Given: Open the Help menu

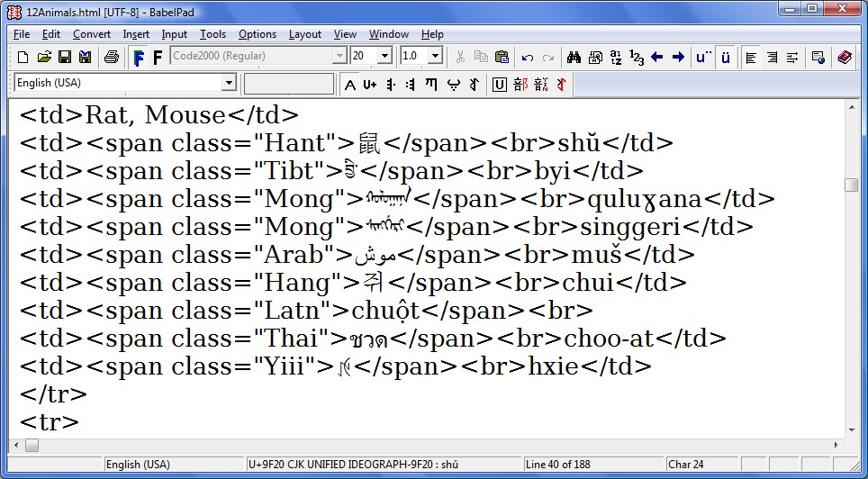Looking at the screenshot, I should coord(432,34).
